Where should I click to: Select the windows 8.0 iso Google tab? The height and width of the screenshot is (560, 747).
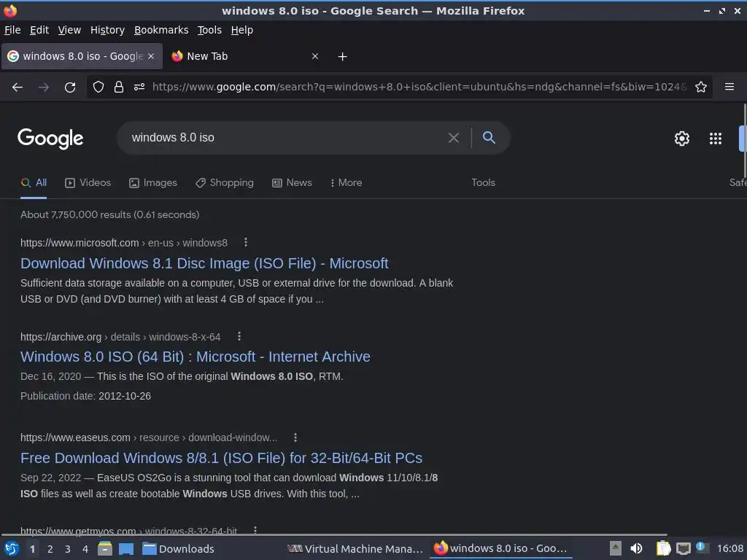(82, 56)
